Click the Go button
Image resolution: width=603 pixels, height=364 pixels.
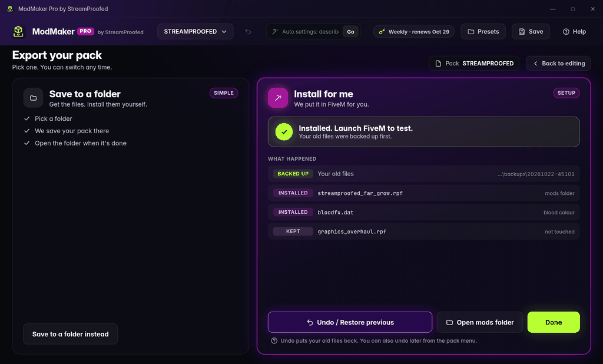pos(350,32)
